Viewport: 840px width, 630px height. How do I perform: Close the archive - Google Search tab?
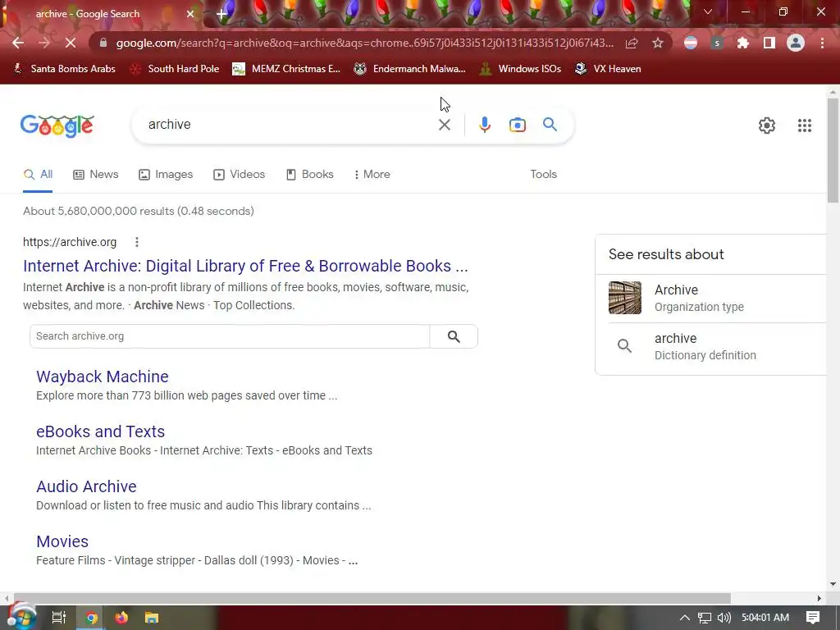(x=190, y=14)
